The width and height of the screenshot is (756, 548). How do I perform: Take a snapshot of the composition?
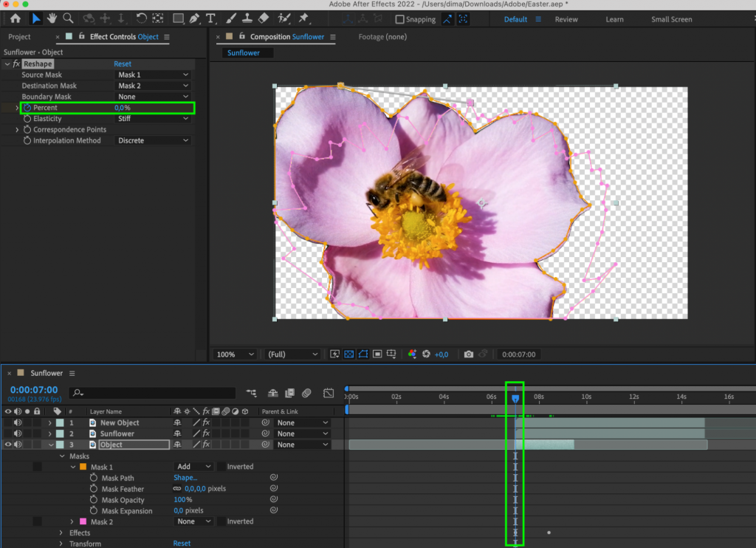click(469, 354)
